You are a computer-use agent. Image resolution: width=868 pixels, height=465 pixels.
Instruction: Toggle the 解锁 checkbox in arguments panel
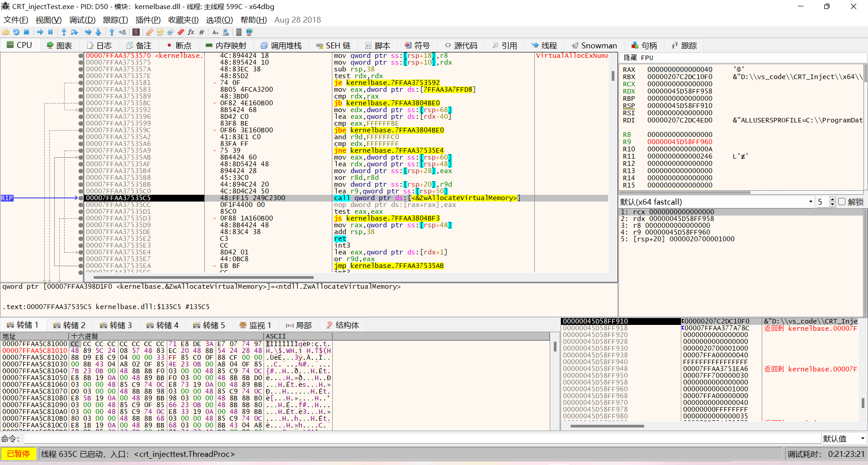(x=842, y=202)
